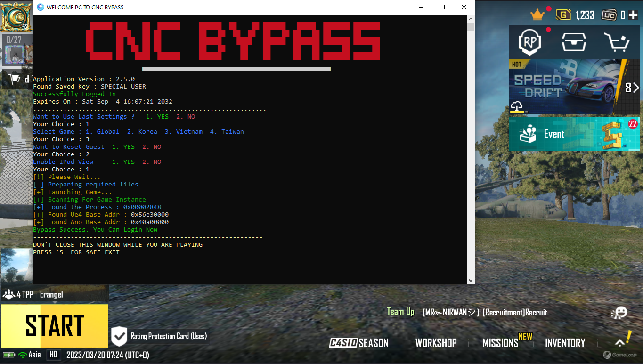
Task: Click the CNC Bypass window title icon
Action: click(x=40, y=7)
